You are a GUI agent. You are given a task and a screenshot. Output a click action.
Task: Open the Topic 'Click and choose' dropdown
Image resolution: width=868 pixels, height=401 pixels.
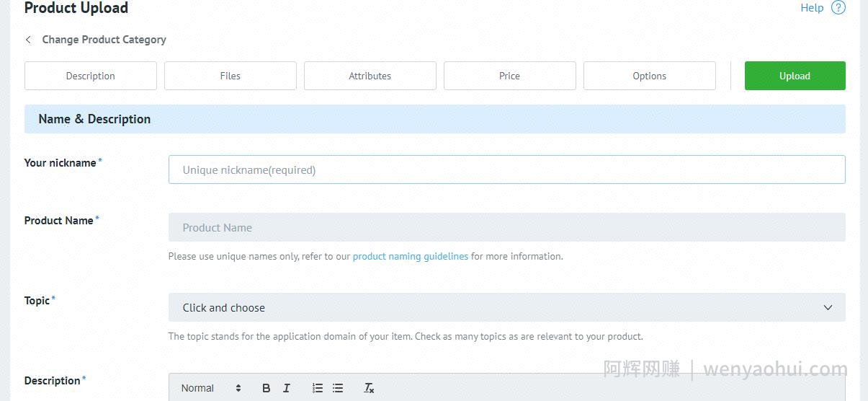tap(507, 307)
